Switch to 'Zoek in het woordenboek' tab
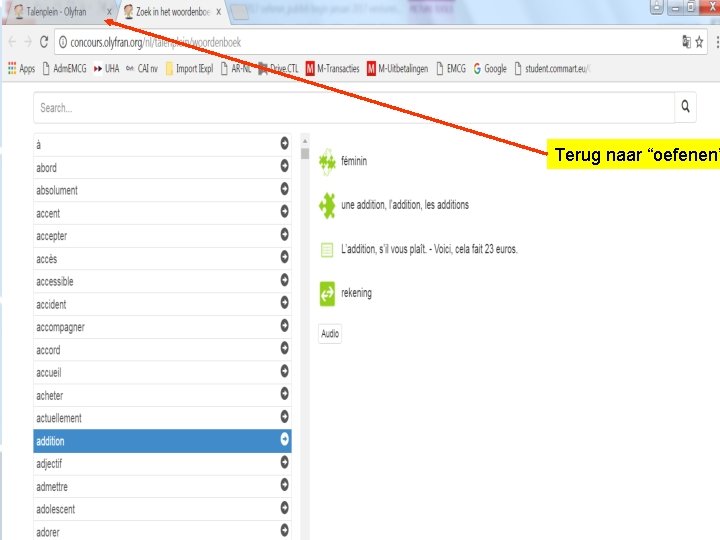The height and width of the screenshot is (540, 720). tap(172, 11)
